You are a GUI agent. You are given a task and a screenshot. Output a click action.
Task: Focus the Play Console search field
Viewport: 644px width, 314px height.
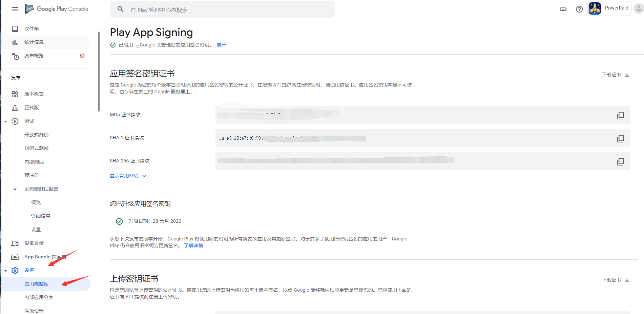tap(222, 9)
